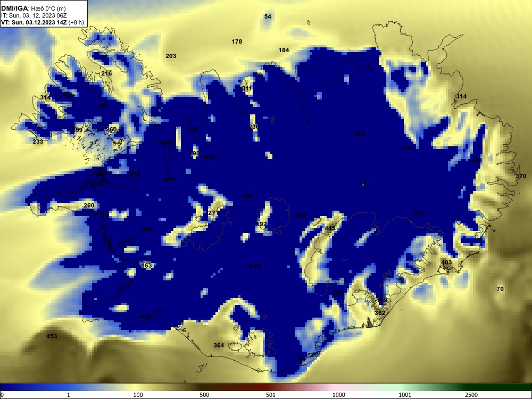Click the legend tick label 501

point(271,395)
